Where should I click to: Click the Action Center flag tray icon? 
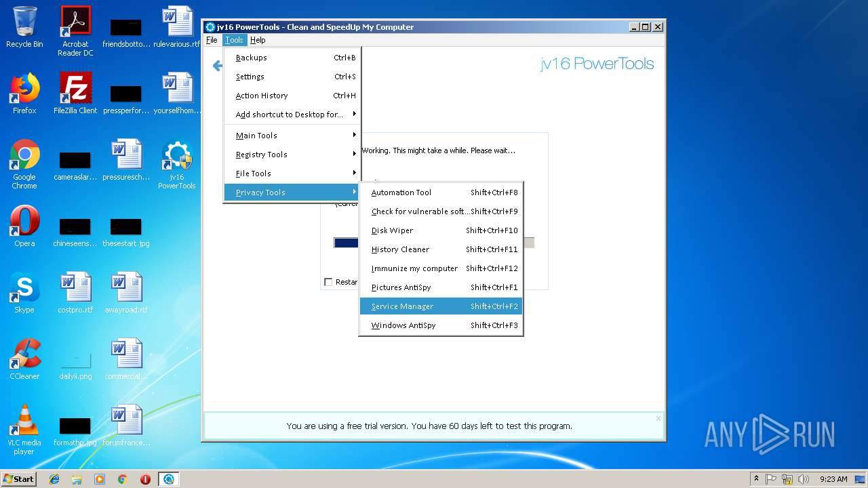tap(771, 479)
